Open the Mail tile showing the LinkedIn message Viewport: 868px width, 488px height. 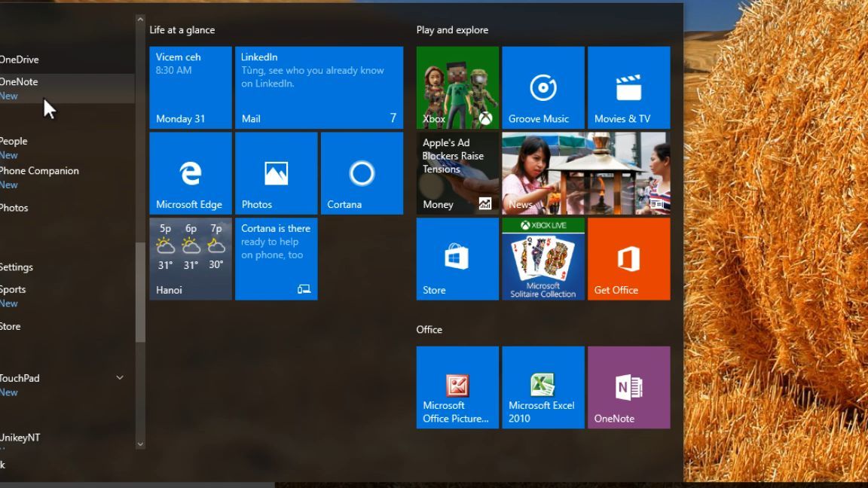tap(319, 87)
